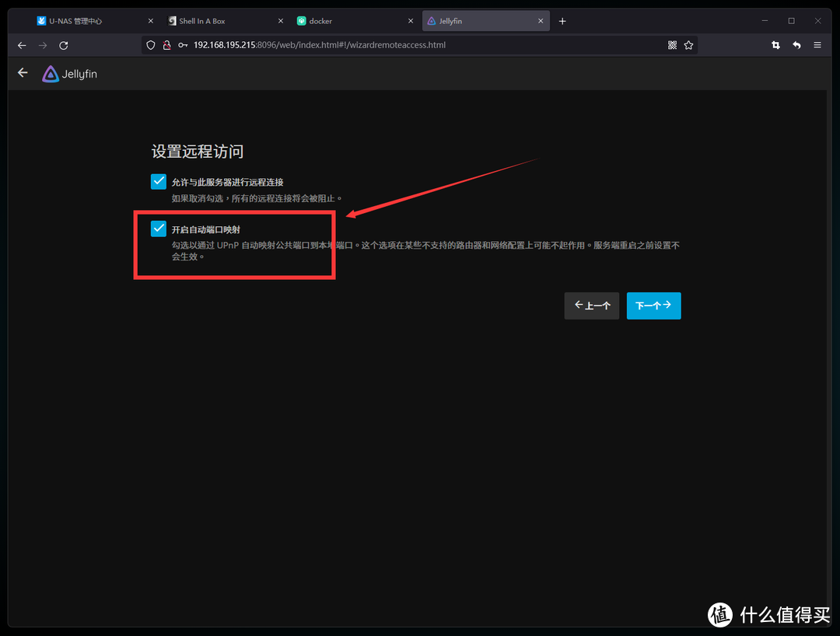Open the hamburger menu icon
Viewport: 840px width, 636px height.
(817, 45)
